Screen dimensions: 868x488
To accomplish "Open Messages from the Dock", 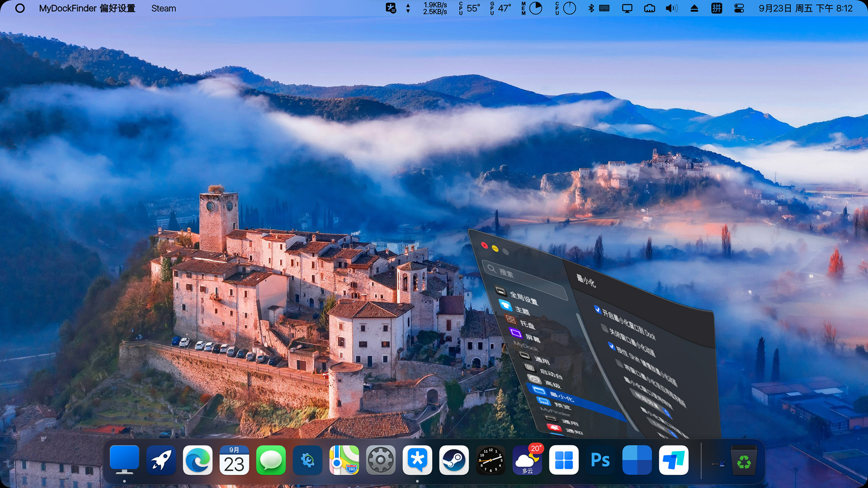I will (271, 460).
